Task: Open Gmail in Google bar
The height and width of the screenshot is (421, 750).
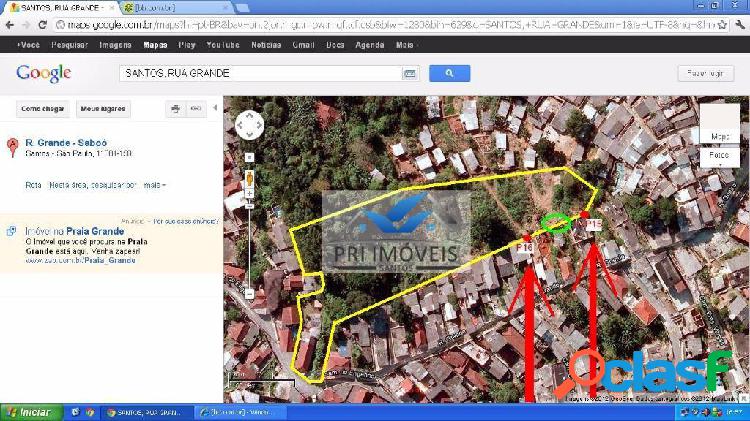Action: [304, 45]
